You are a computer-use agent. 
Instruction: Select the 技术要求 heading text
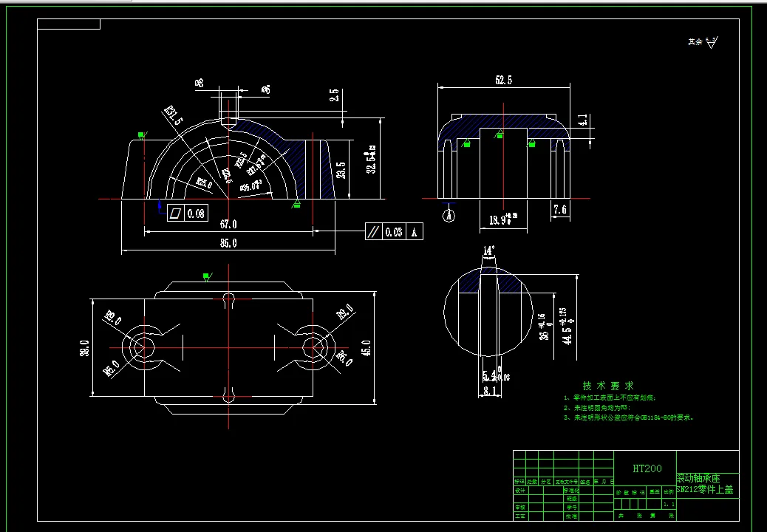608,386
